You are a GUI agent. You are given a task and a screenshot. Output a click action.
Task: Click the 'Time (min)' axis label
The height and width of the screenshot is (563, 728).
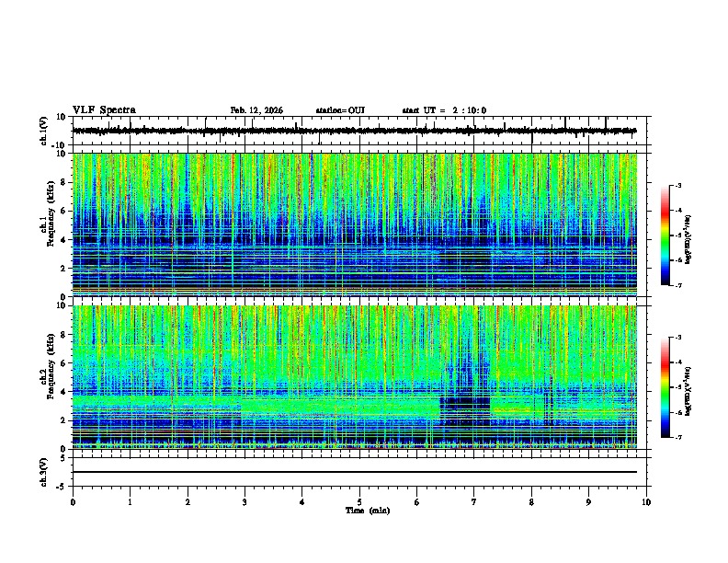coord(368,511)
